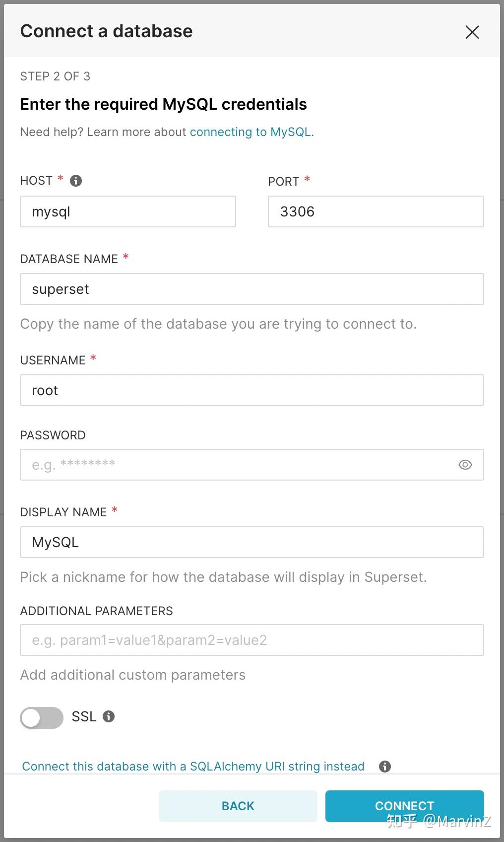The image size is (504, 842).
Task: Go back with the BACK button
Action: tap(238, 806)
